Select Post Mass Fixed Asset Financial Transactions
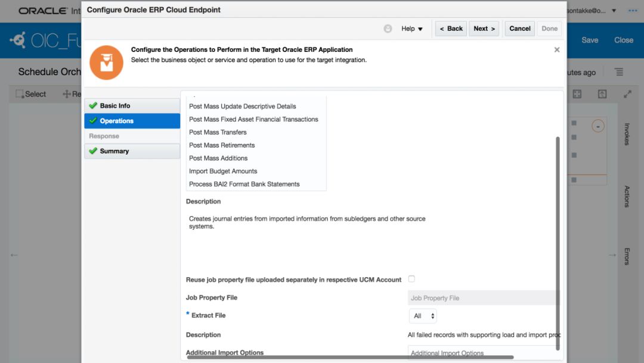 click(253, 119)
